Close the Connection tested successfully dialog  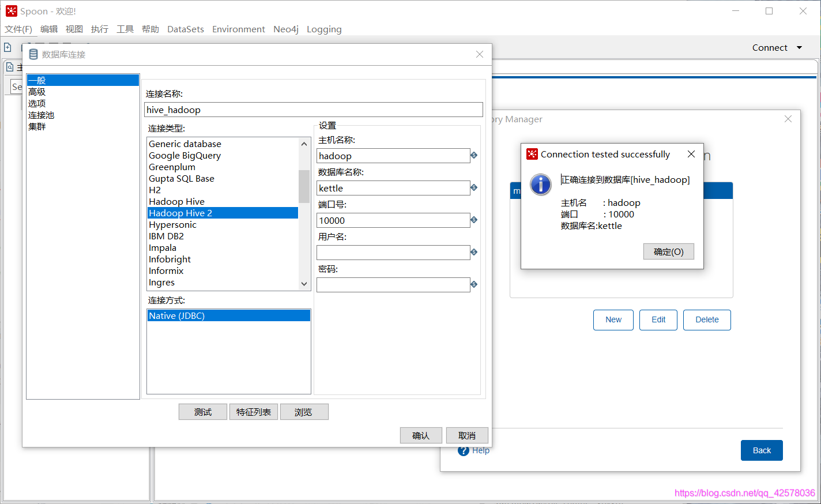691,154
